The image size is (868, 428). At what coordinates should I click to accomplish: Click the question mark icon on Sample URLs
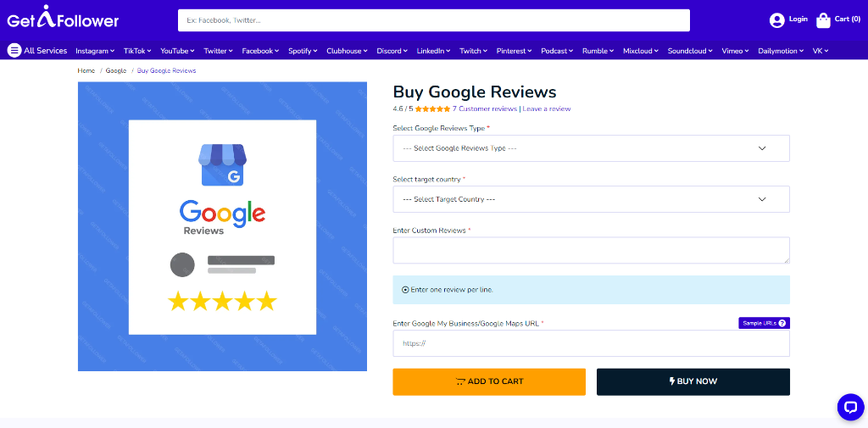pos(782,323)
